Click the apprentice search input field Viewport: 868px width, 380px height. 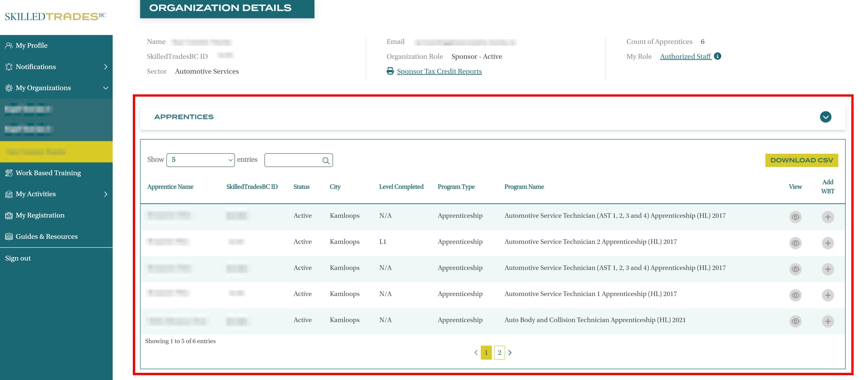[292, 160]
